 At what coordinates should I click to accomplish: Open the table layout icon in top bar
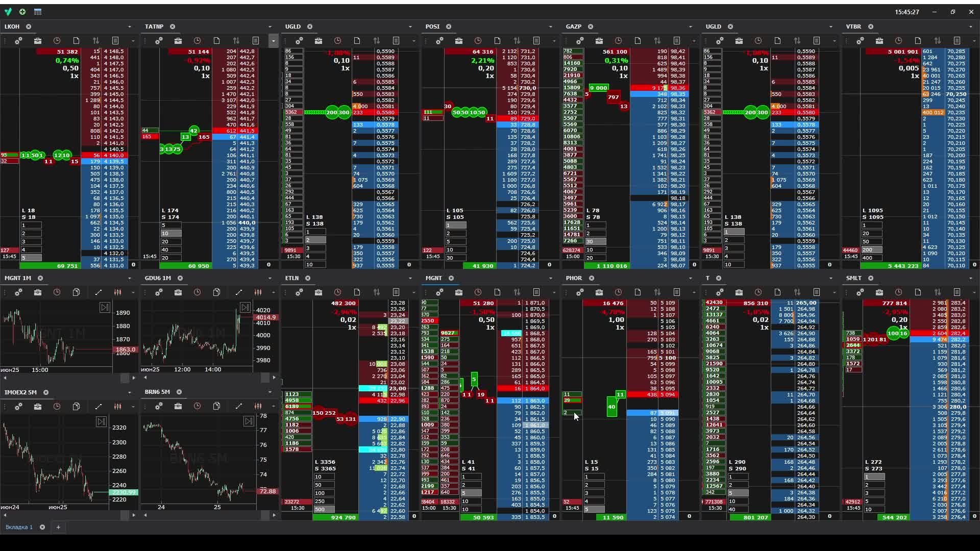coord(38,12)
